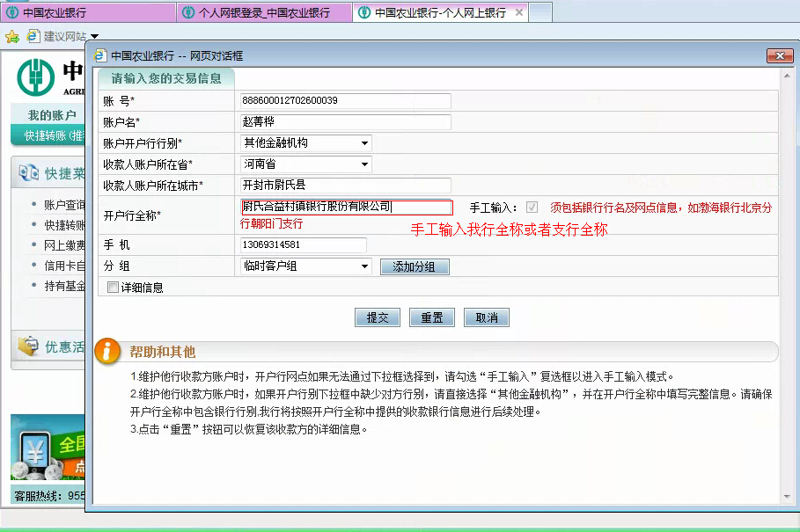Open the 我的账户 menu tab
Screen dimensions: 800x532
[49, 114]
